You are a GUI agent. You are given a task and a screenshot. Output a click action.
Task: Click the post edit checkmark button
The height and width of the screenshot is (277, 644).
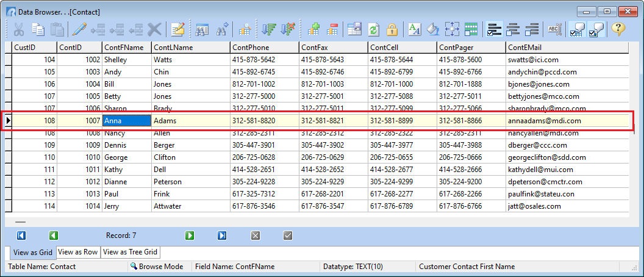288,236
